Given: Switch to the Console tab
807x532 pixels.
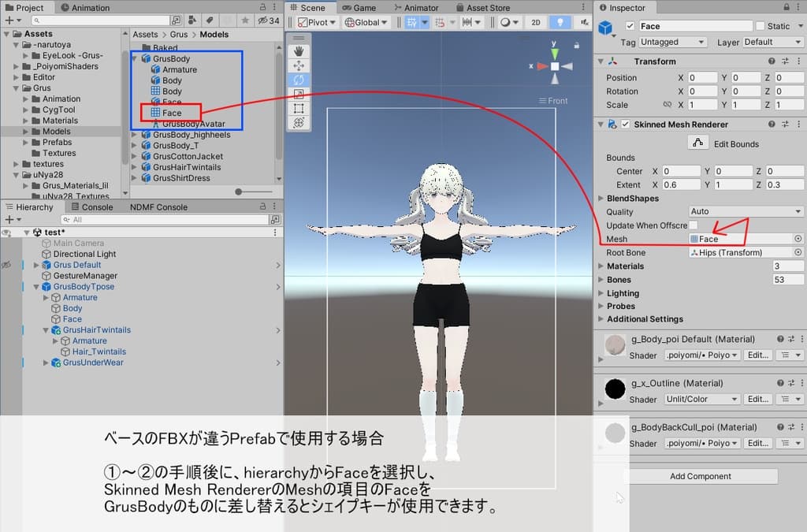Looking at the screenshot, I should (95, 206).
